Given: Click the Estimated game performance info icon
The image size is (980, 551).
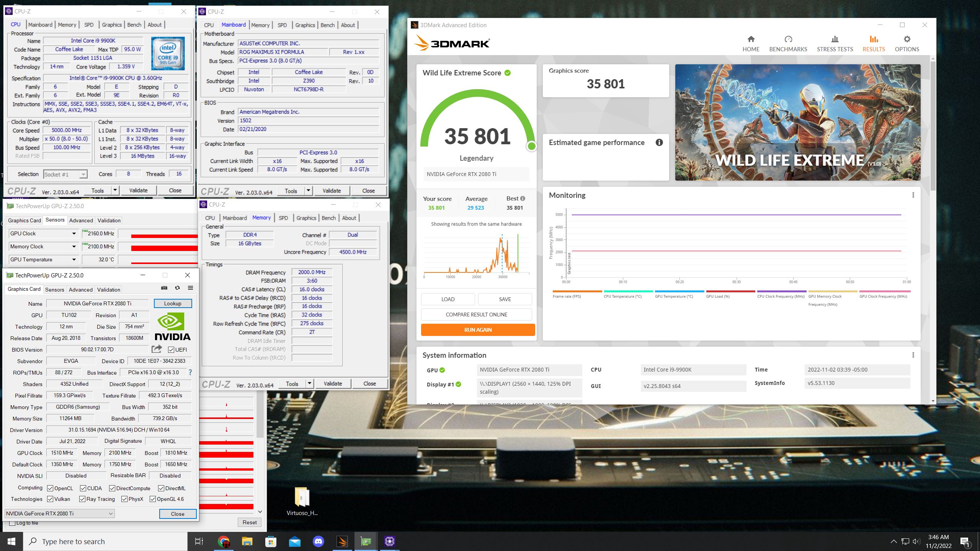Looking at the screenshot, I should click(x=659, y=142).
